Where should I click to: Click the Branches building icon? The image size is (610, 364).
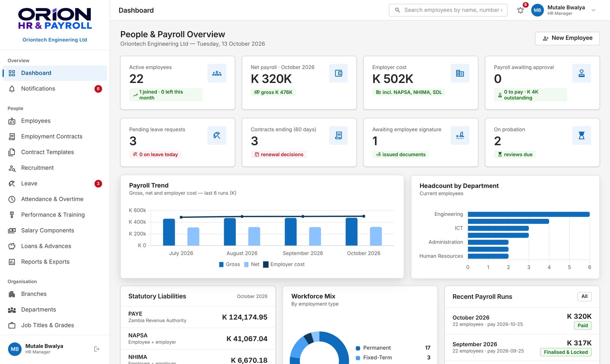coord(12,294)
